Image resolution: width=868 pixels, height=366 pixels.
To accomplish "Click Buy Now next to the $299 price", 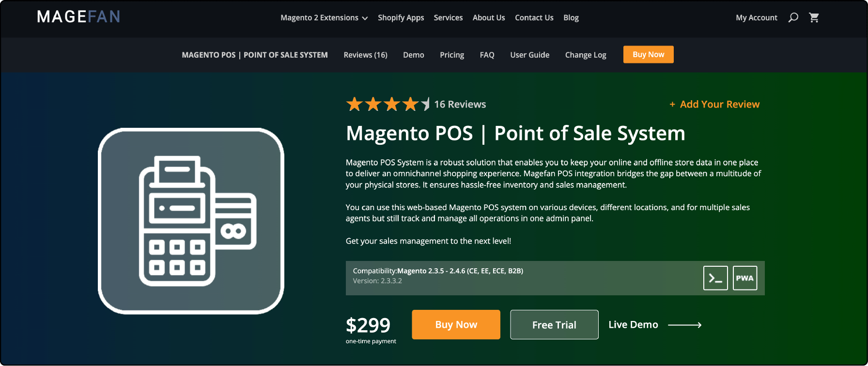I will (455, 324).
